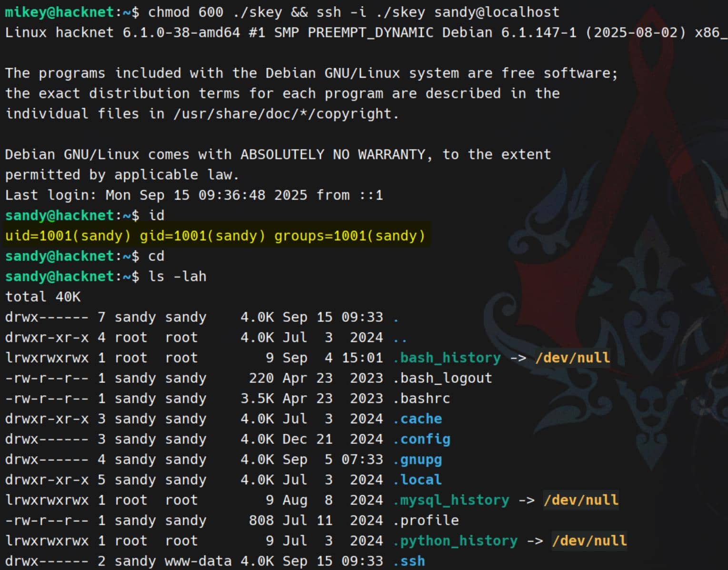Click the Last login timestamp line

click(x=193, y=195)
